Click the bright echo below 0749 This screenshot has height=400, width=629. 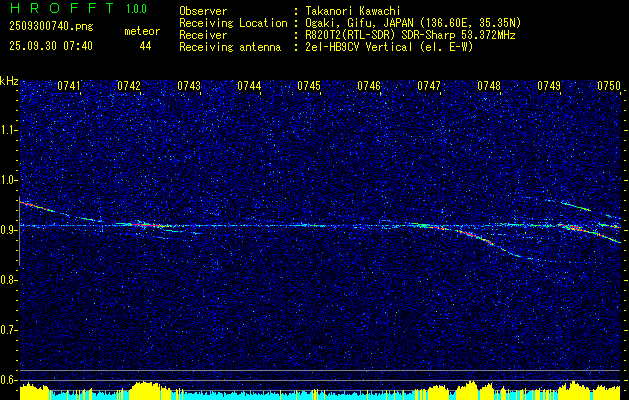572,228
